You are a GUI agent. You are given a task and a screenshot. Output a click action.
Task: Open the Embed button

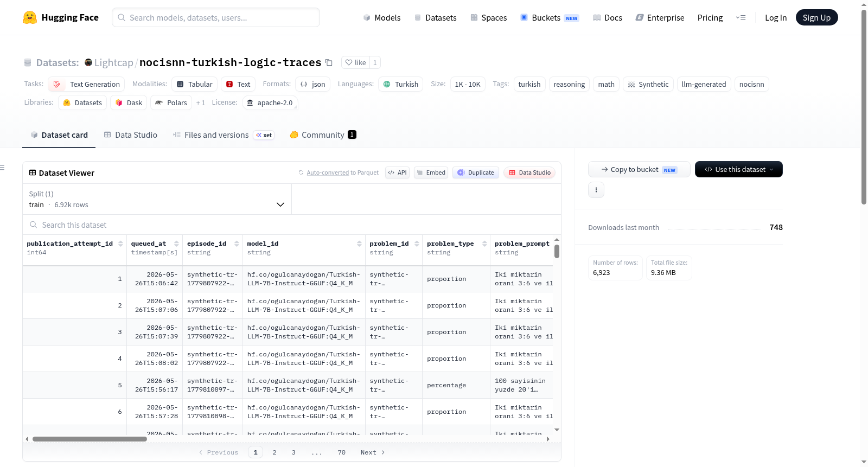coord(431,172)
